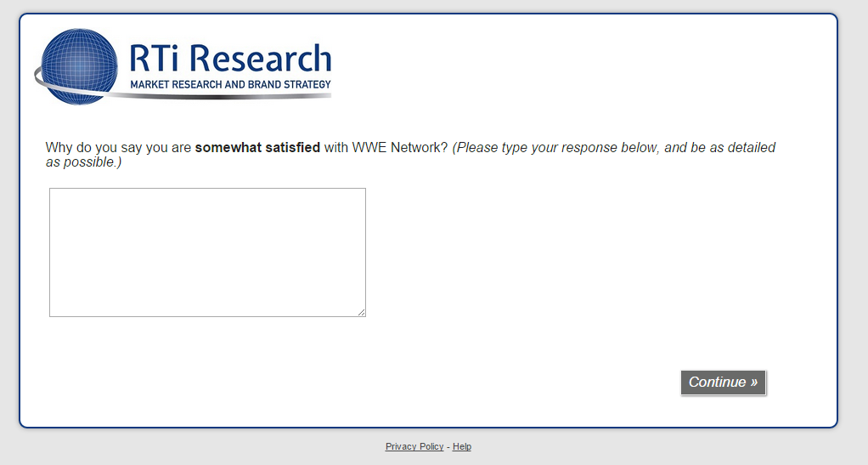Image resolution: width=868 pixels, height=465 pixels.
Task: Click the dash between Privacy Policy and Help
Action: coord(448,446)
